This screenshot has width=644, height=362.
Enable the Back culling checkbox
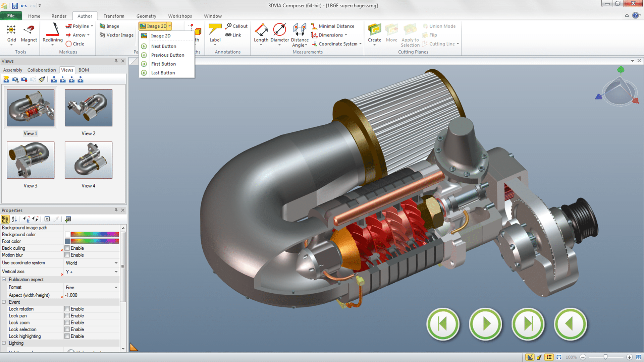[67, 248]
